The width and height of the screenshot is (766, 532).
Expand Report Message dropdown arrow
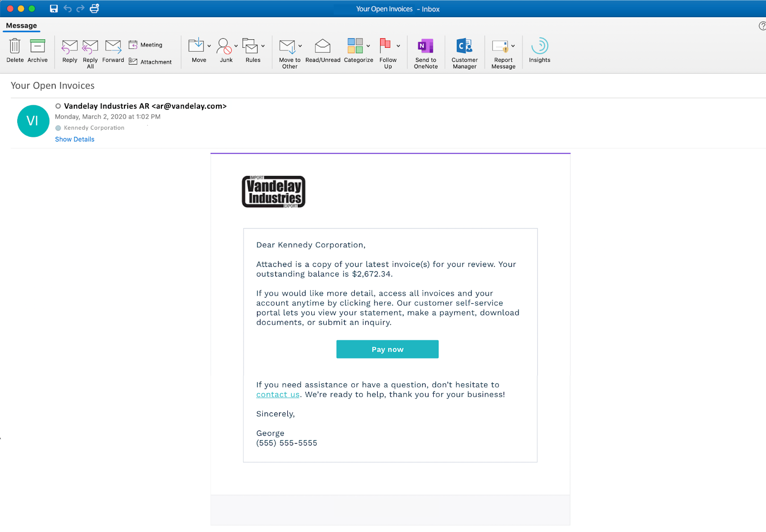(513, 46)
